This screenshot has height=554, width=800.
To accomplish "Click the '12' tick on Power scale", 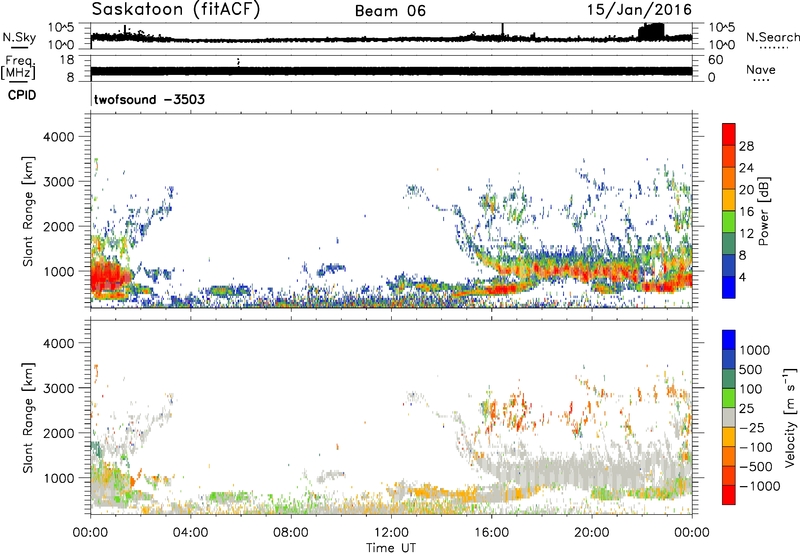I will pos(746,234).
